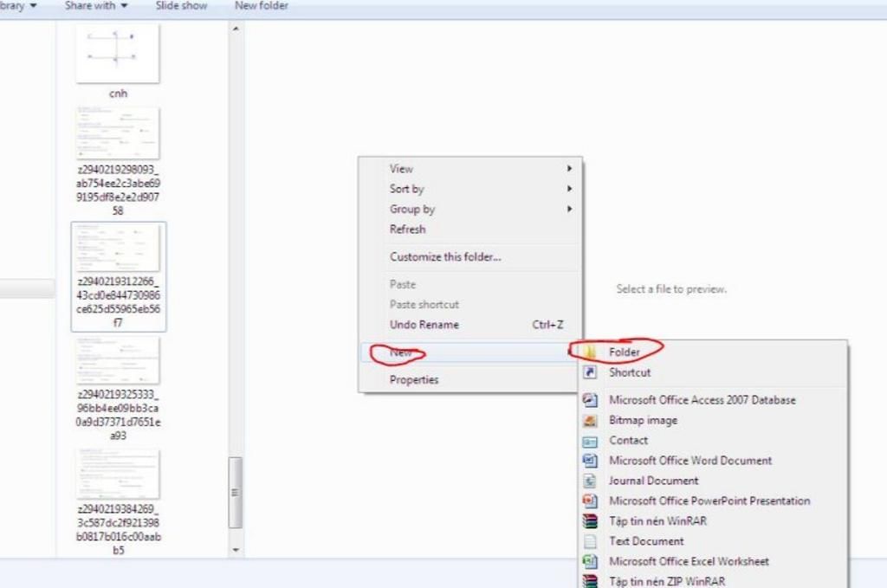887x588 pixels.
Task: Choose Contact in the New submenu
Action: [713, 441]
